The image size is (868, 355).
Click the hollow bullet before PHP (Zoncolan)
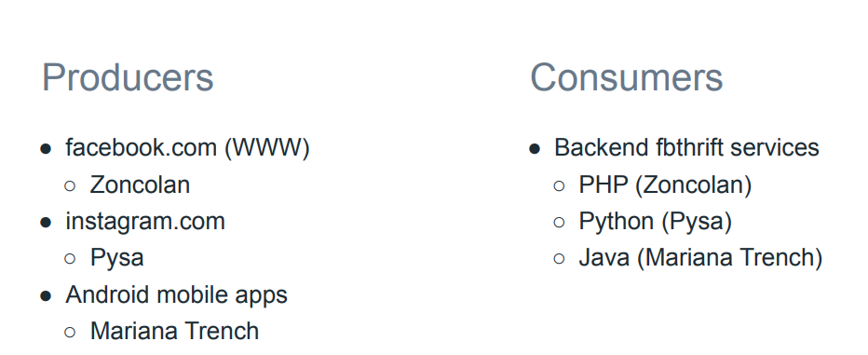point(559,185)
